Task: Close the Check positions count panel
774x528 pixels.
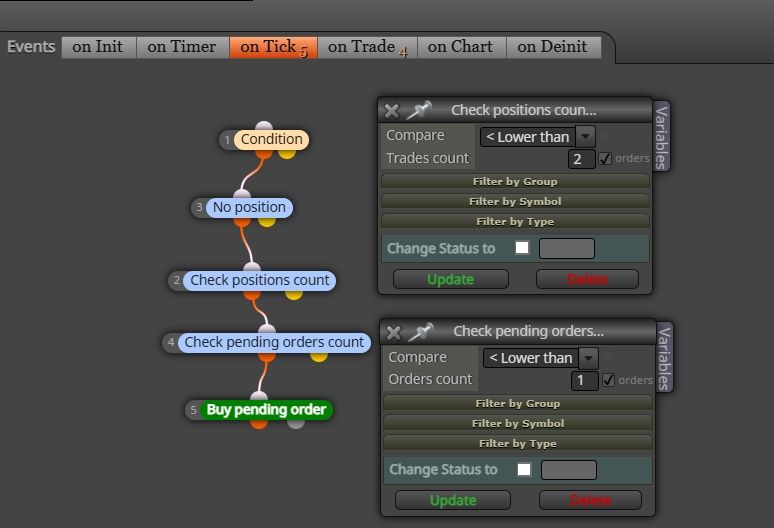Action: point(391,111)
